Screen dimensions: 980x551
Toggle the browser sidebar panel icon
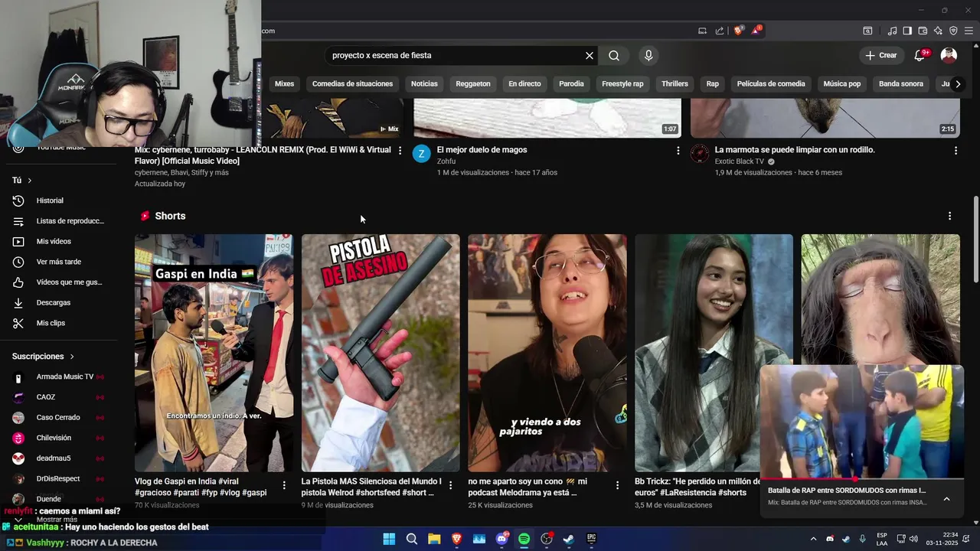907,31
